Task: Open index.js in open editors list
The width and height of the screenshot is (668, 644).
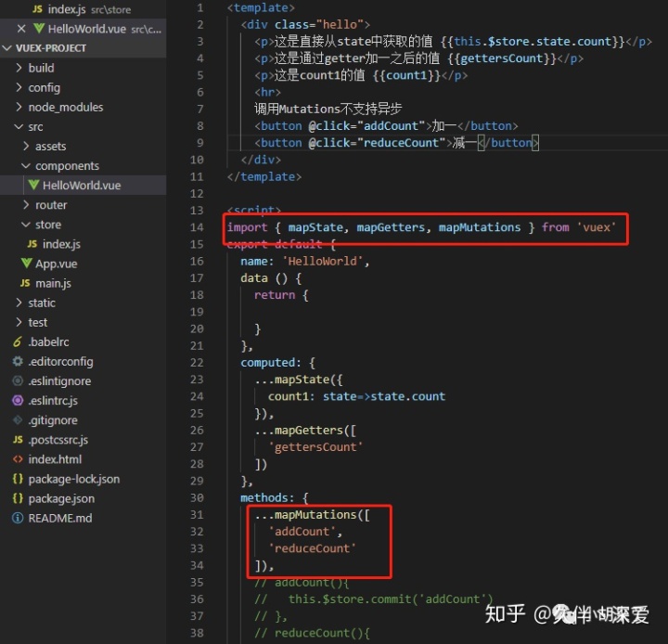Action: point(83,9)
